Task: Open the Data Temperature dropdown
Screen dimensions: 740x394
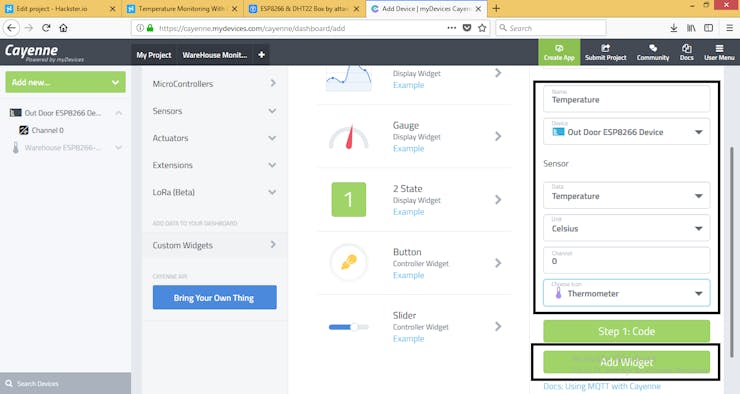Action: 626,195
